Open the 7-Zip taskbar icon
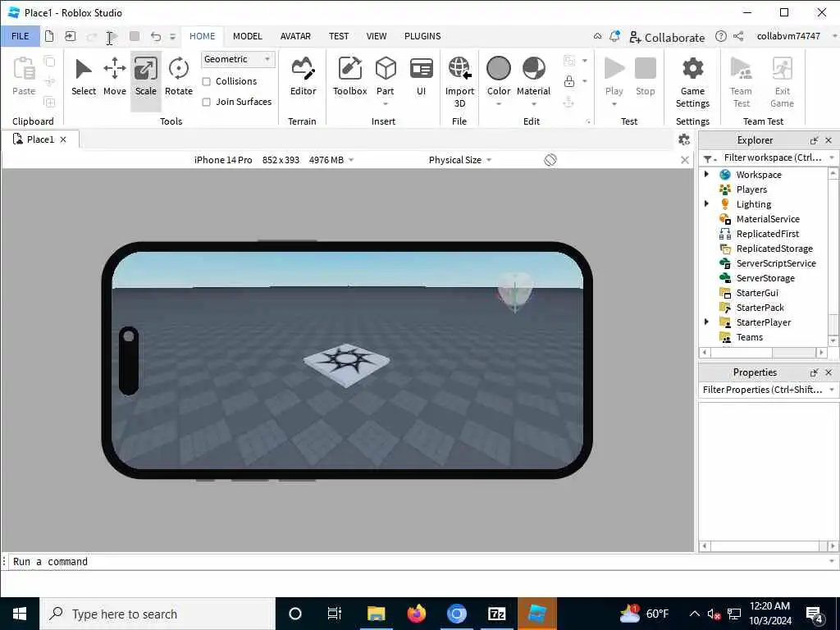 496,614
